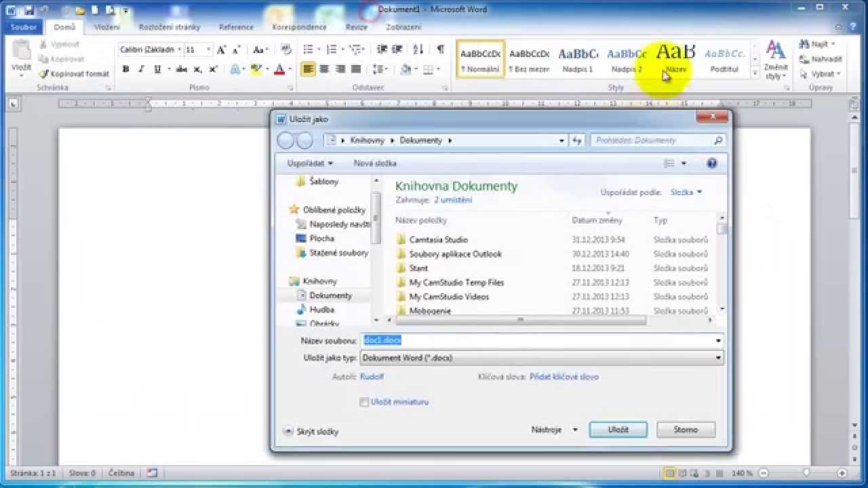Click the shrink font size icon
The image size is (868, 488).
point(236,49)
